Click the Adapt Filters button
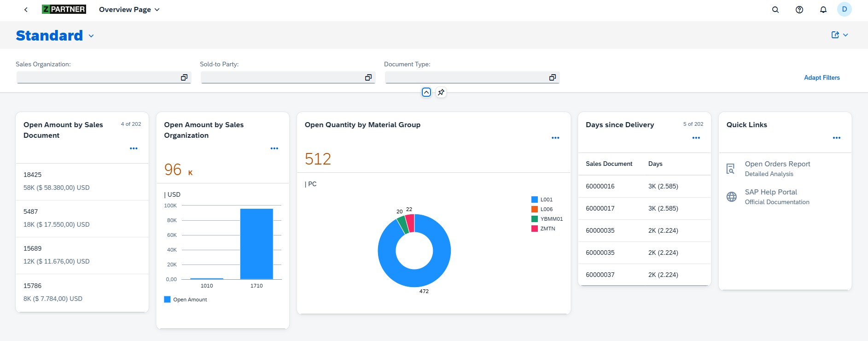Screen dimensions: 868x341 click(x=821, y=77)
